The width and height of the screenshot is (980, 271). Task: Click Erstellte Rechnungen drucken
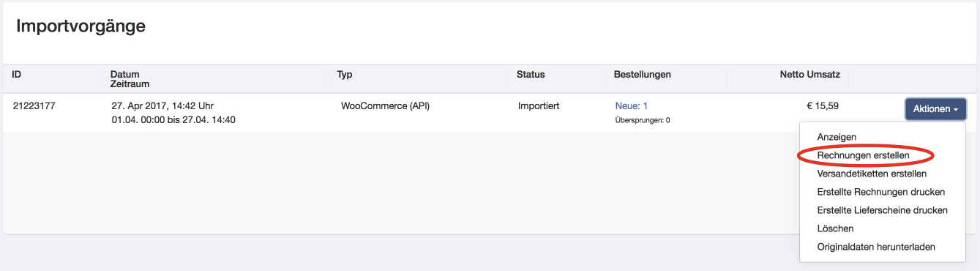tap(880, 192)
